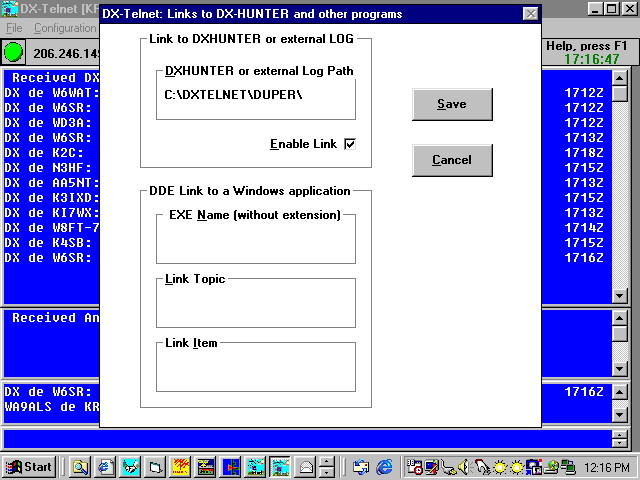Click the handshake icon taskbar button
The height and width of the screenshot is (480, 640).
(x=131, y=467)
